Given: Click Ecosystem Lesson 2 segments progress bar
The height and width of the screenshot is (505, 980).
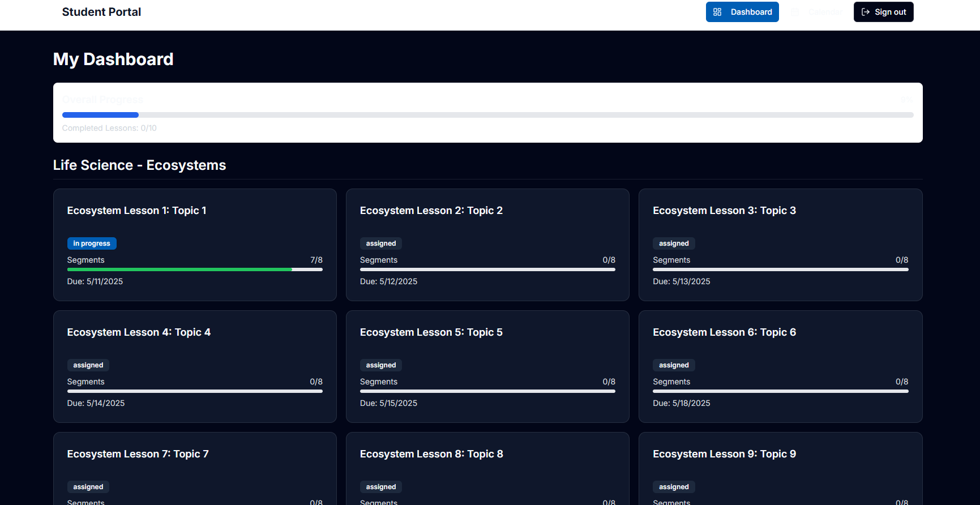Looking at the screenshot, I should click(x=487, y=269).
